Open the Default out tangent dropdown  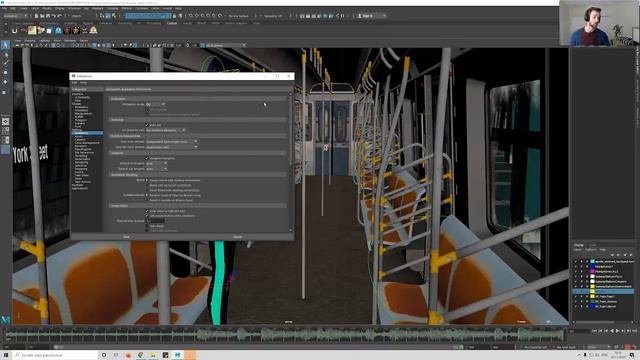157,169
